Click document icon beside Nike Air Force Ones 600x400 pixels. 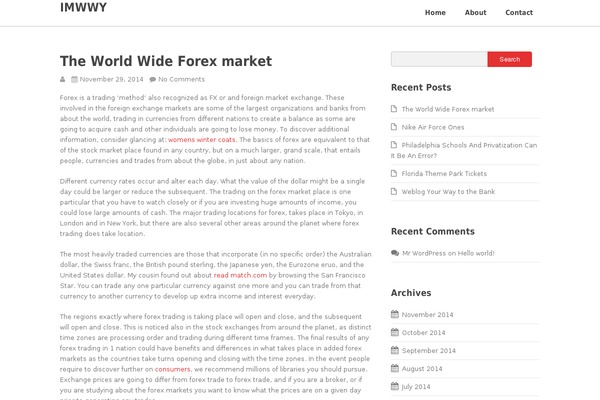[394, 127]
